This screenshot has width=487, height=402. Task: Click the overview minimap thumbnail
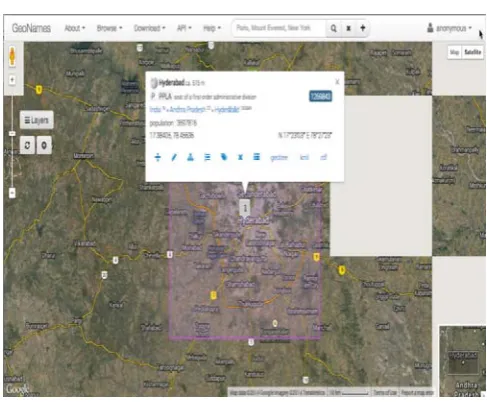[462, 361]
